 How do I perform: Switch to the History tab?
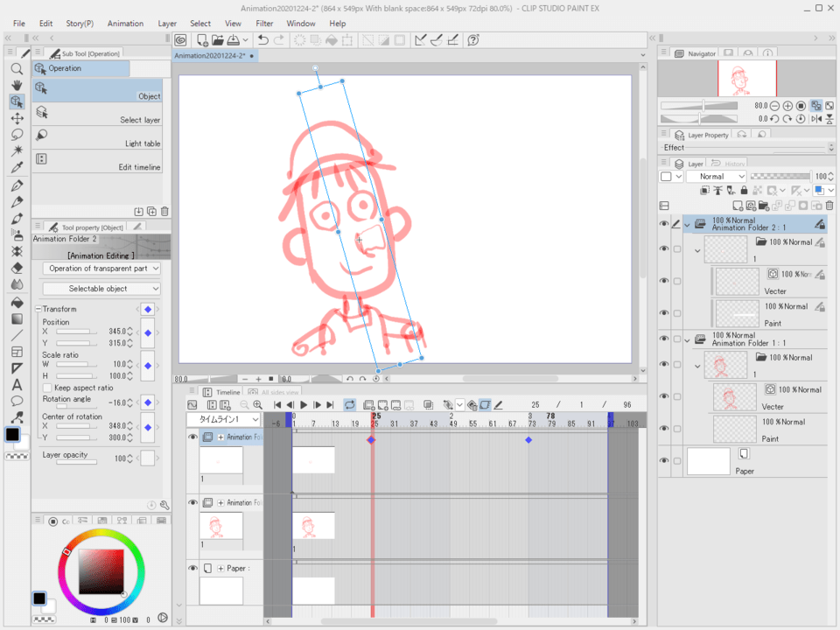(x=728, y=164)
